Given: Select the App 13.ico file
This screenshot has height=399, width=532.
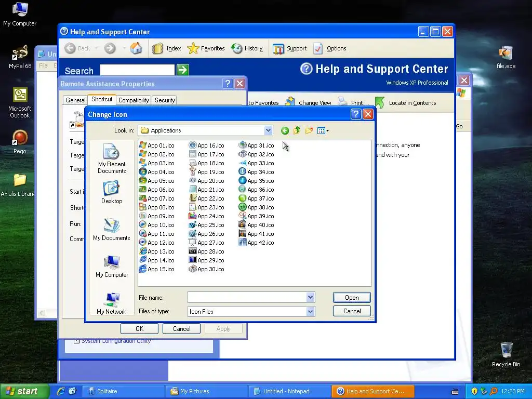Looking at the screenshot, I should pos(157,251).
